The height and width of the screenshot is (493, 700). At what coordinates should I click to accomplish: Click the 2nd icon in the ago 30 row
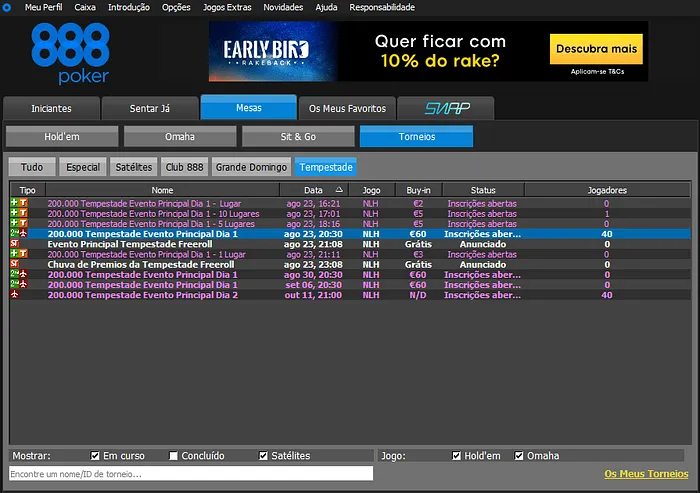(x=14, y=274)
